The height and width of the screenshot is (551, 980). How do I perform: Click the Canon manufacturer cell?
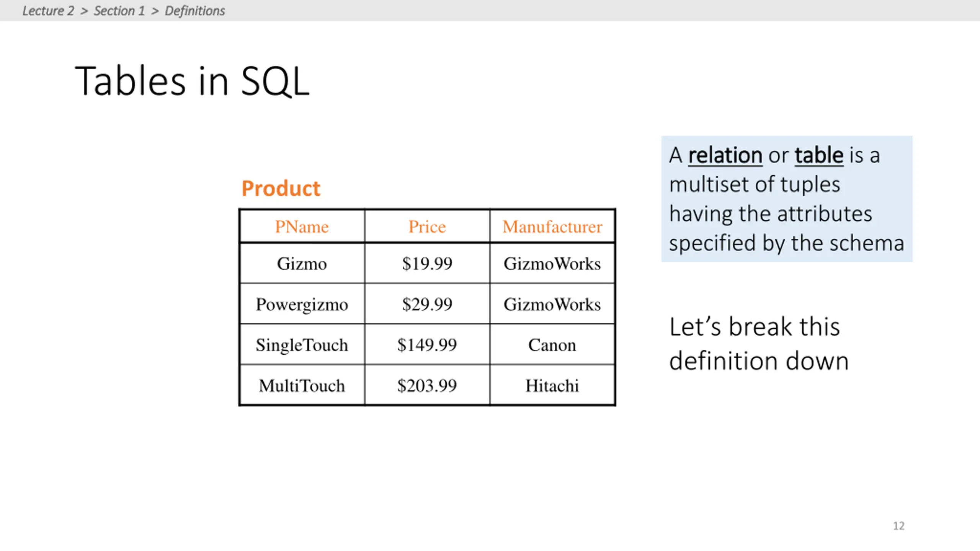pyautogui.click(x=552, y=345)
